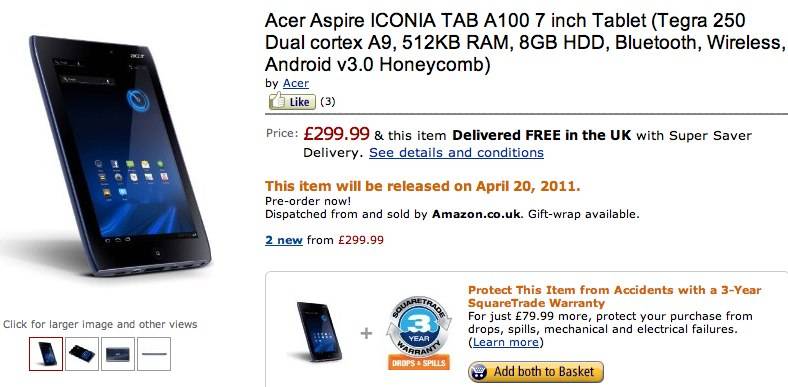Select the second angled tablet thumbnail
Image resolution: width=788 pixels, height=387 pixels.
(x=82, y=354)
